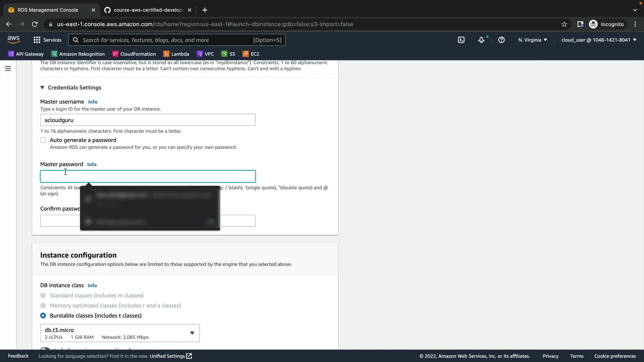644x362 pixels.
Task: Open the cloud_user account menu
Action: (599, 40)
